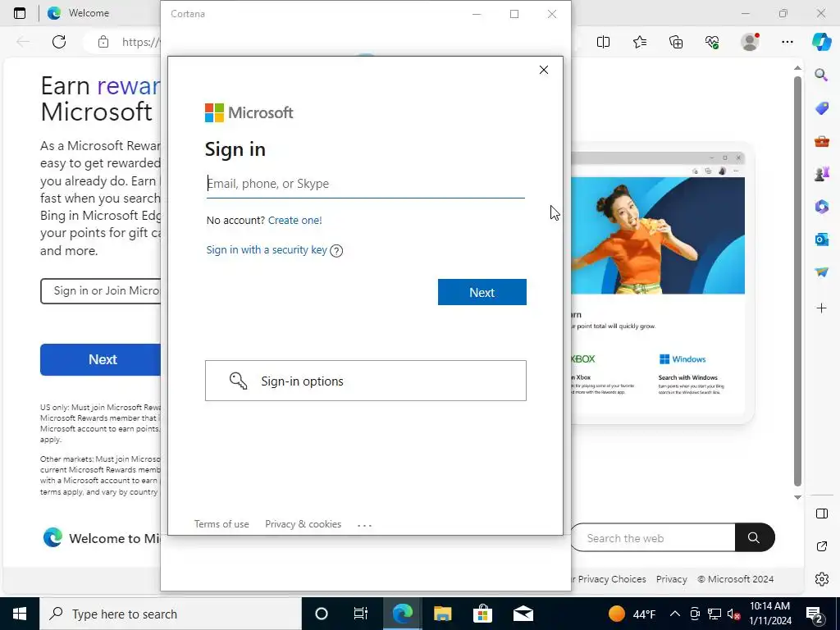Open Microsoft Store from the taskbar

482,614
